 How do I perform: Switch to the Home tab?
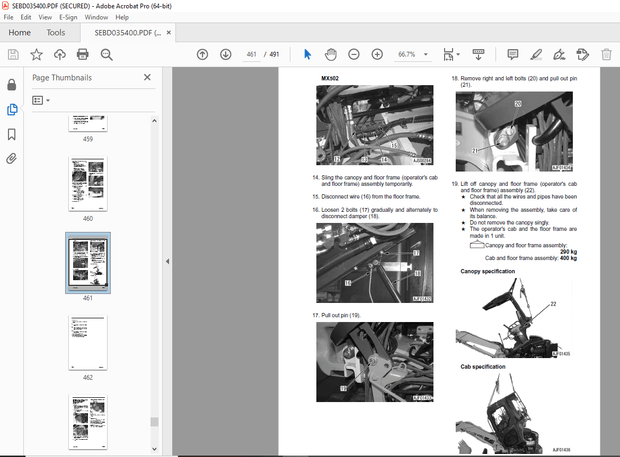[x=19, y=32]
